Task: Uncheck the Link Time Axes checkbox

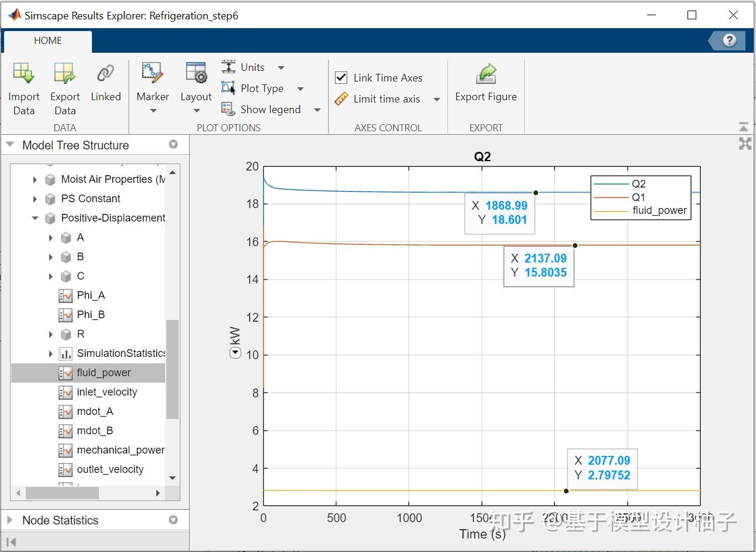Action: click(x=341, y=77)
